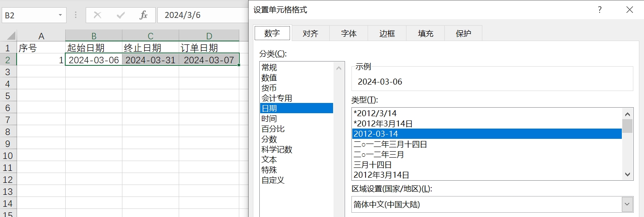Viewport: 644px width, 217px height.
Task: Click the cancel X icon in formula bar
Action: point(97,15)
